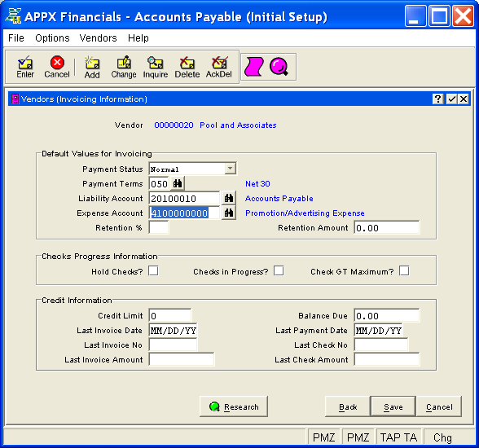Click the Payment Terms input field

click(159, 183)
